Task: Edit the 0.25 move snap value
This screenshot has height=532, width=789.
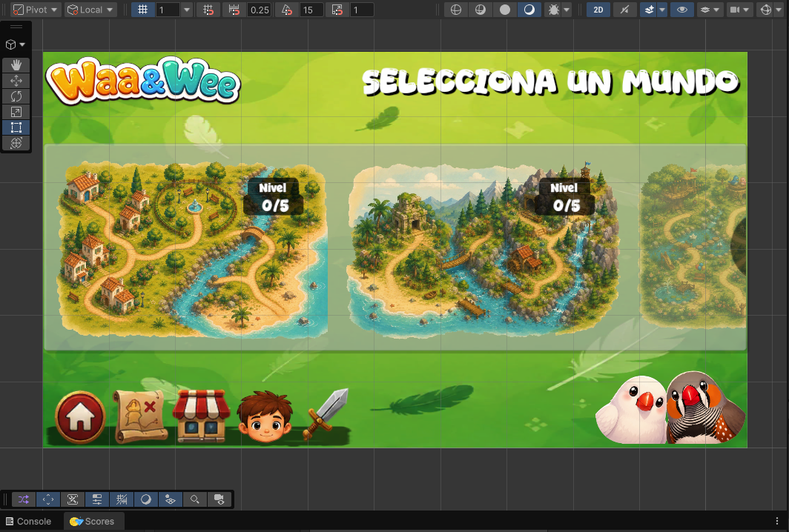Action: [260, 10]
